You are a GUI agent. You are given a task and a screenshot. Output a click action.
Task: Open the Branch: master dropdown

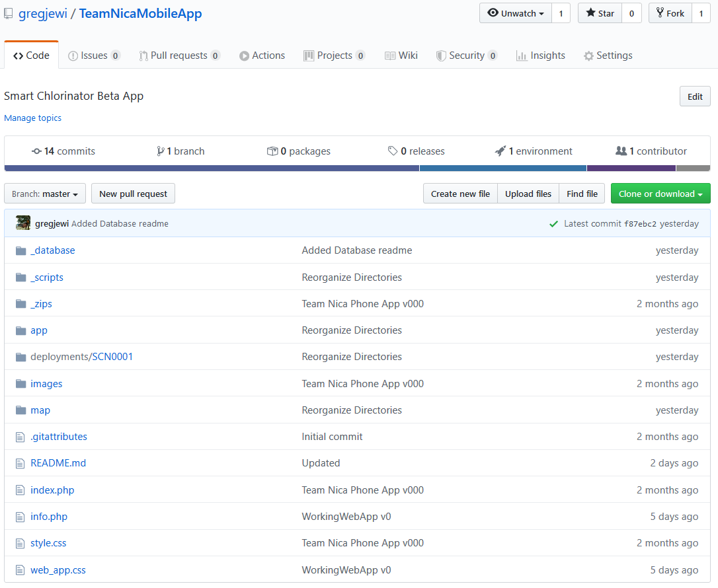pyautogui.click(x=45, y=194)
